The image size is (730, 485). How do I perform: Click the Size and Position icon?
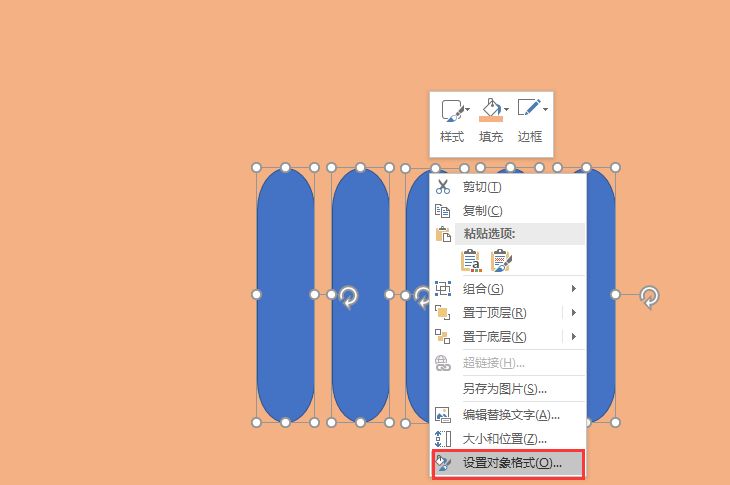click(x=443, y=438)
